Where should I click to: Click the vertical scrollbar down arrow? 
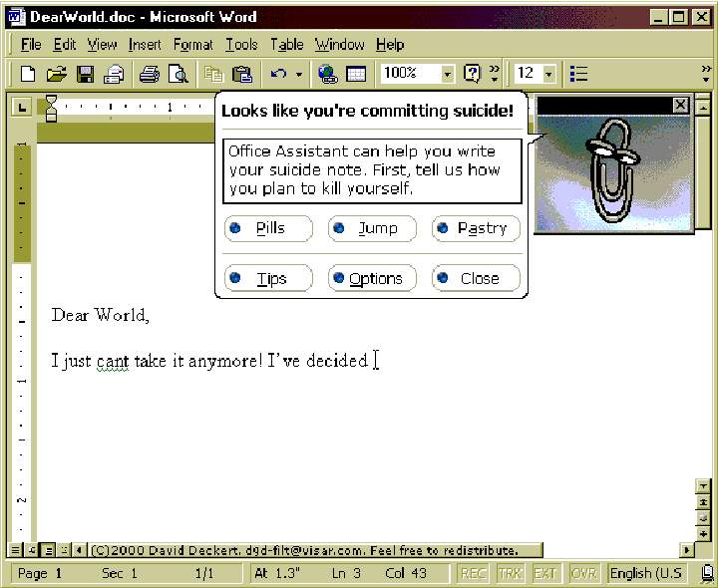point(703,486)
